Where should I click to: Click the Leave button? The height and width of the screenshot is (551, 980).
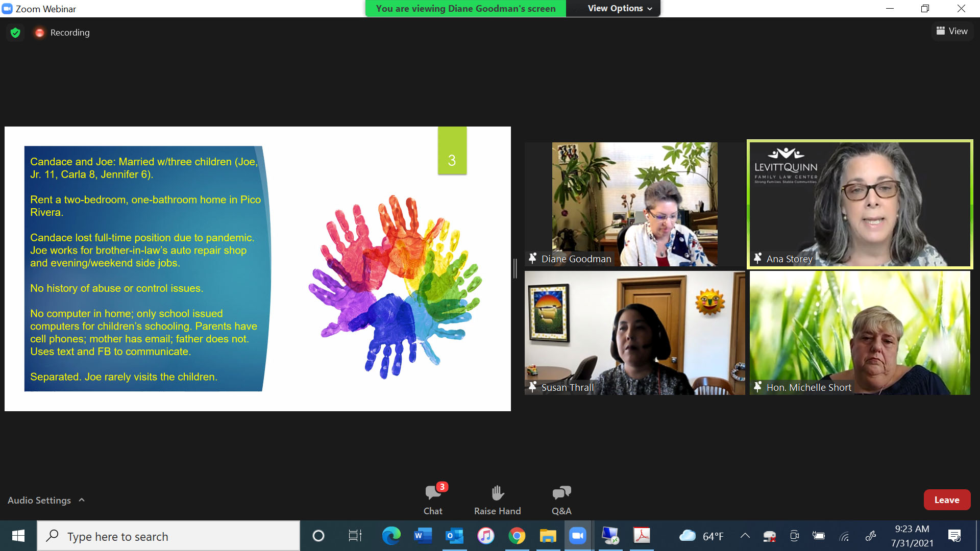[x=946, y=500]
